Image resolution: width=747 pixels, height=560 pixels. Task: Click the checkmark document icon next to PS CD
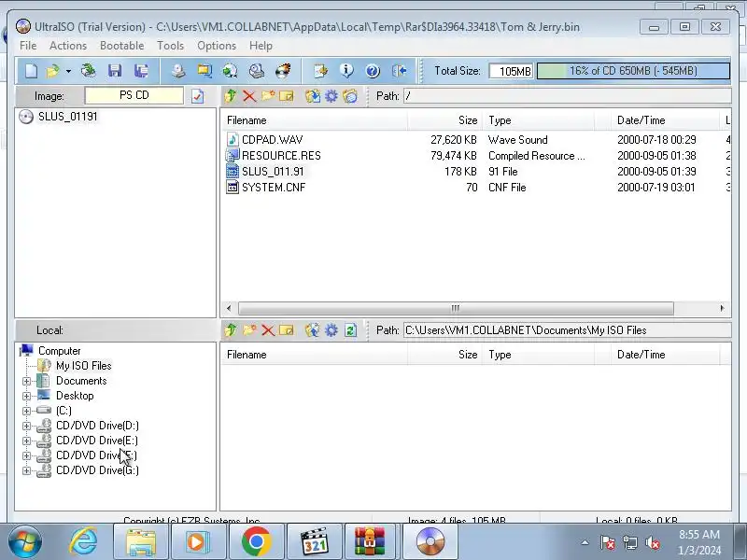pos(197,96)
